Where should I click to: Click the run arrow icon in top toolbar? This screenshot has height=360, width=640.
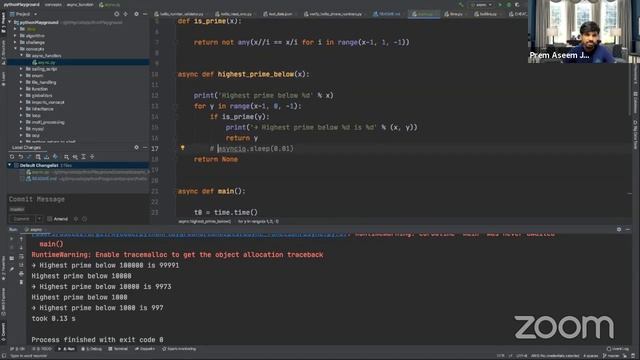tap(500, 4)
